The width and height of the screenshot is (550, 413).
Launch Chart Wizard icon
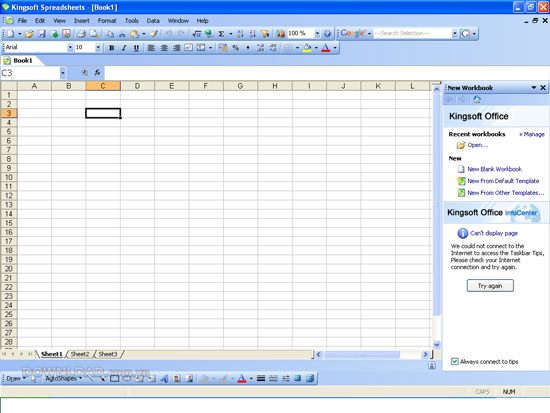click(x=280, y=34)
